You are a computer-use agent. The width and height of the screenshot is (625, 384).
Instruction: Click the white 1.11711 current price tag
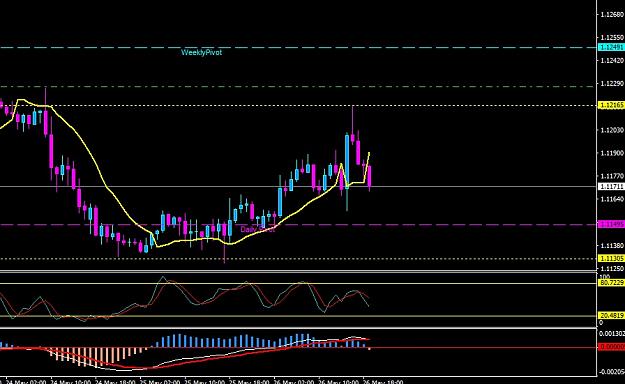point(611,186)
